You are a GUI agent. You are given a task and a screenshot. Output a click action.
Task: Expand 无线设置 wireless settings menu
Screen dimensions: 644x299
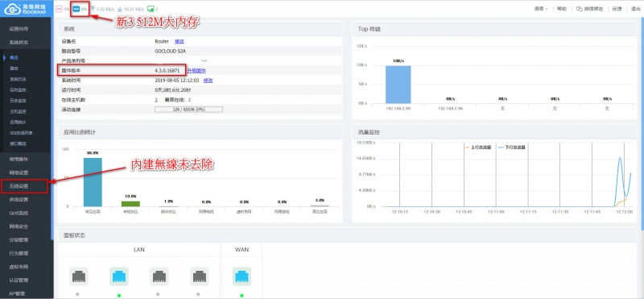(19, 186)
